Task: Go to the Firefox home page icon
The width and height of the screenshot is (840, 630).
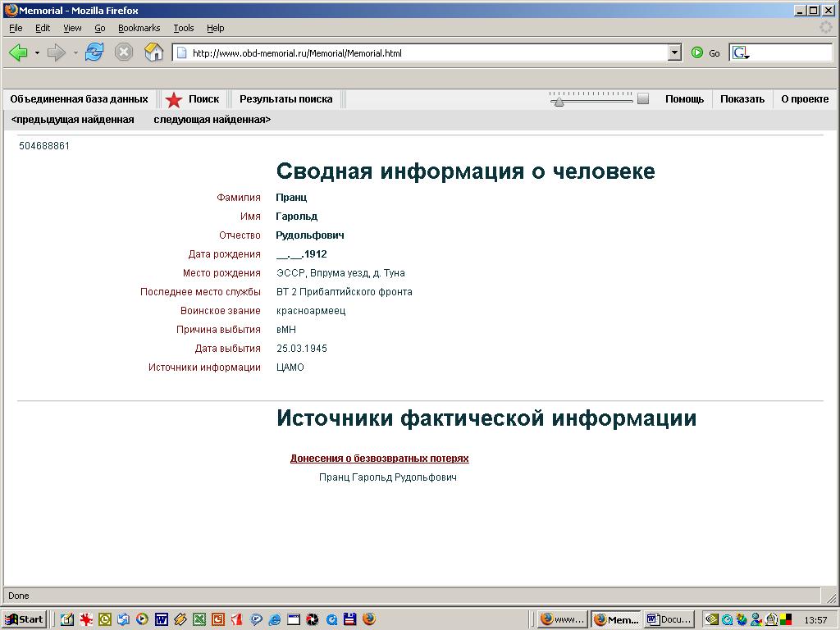Action: pos(153,52)
